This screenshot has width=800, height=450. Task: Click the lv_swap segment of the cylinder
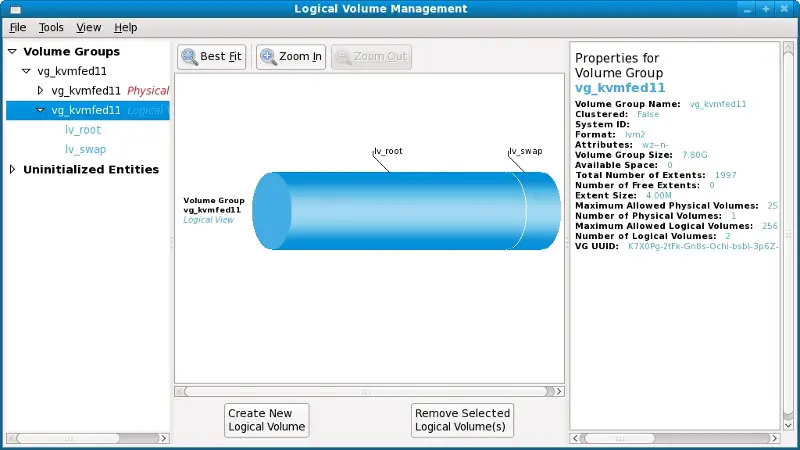(542, 211)
